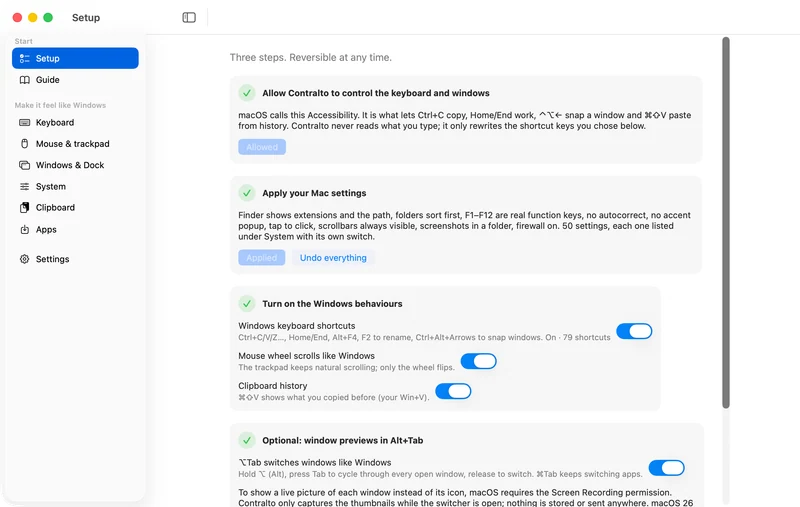Open the Guide page
This screenshot has height=507, width=800.
coord(75,80)
